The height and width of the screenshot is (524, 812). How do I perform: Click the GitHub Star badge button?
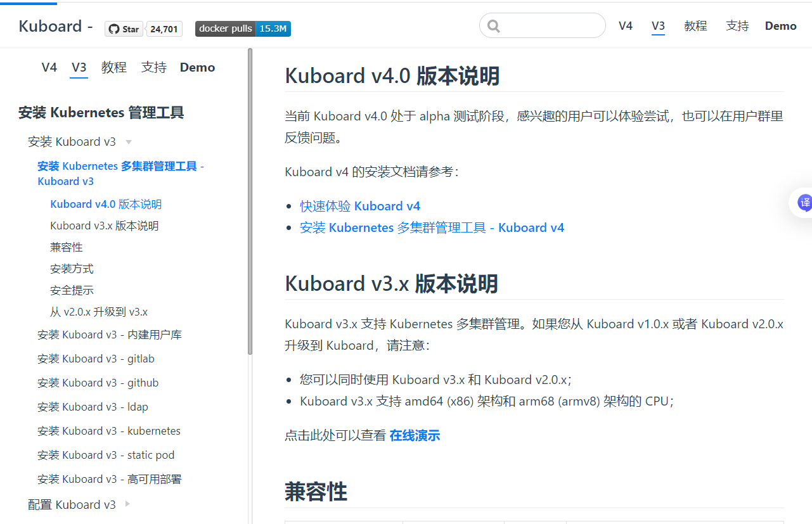124,29
